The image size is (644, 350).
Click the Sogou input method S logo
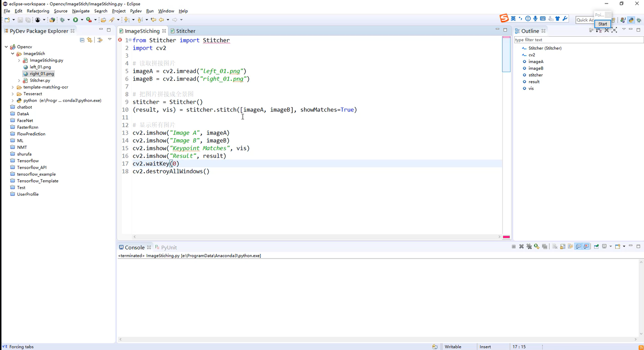point(504,18)
